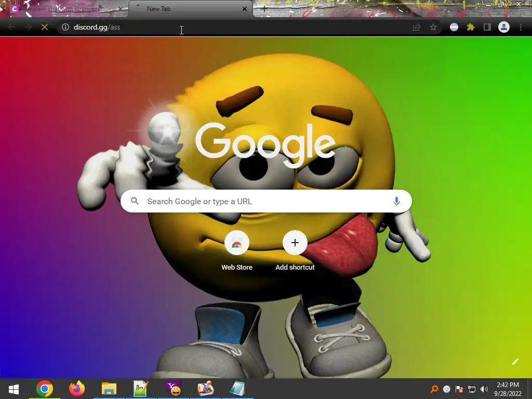Go forward to the next page
This screenshot has height=399, width=532.
[28, 27]
